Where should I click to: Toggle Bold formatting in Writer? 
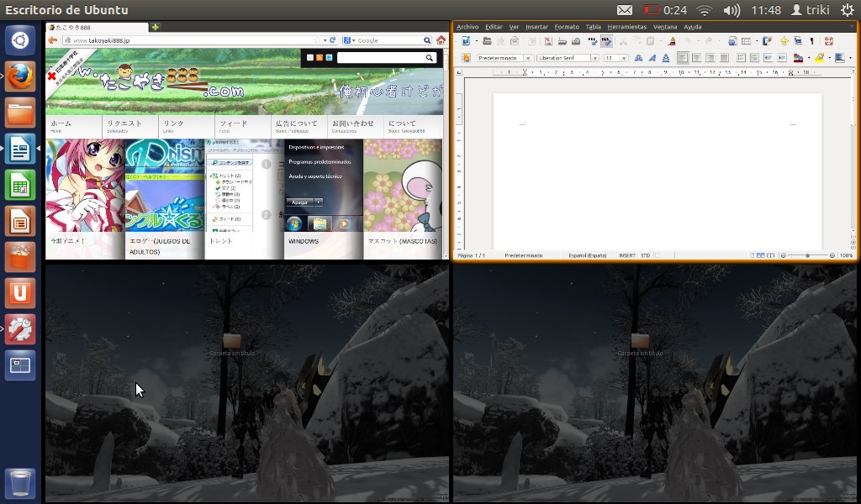click(639, 58)
